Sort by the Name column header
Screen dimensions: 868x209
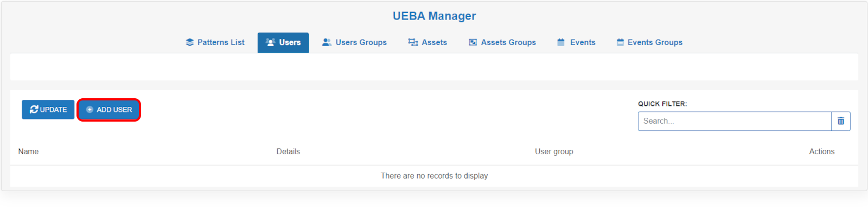[28, 151]
